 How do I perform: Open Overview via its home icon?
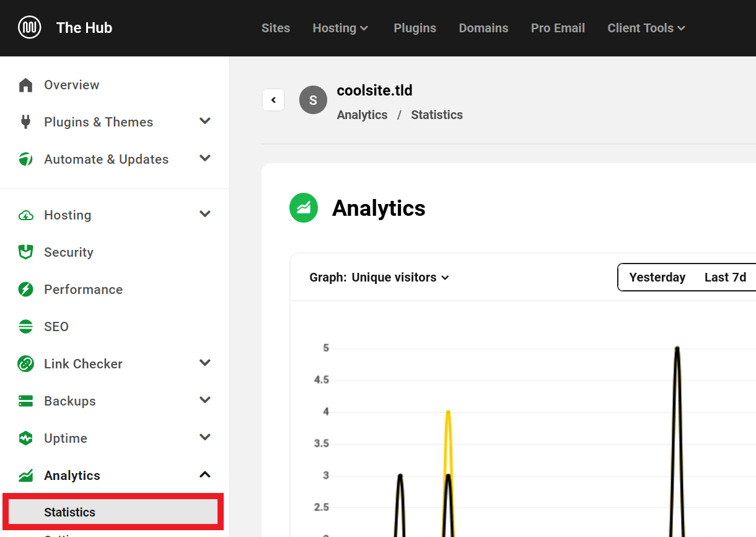25,85
